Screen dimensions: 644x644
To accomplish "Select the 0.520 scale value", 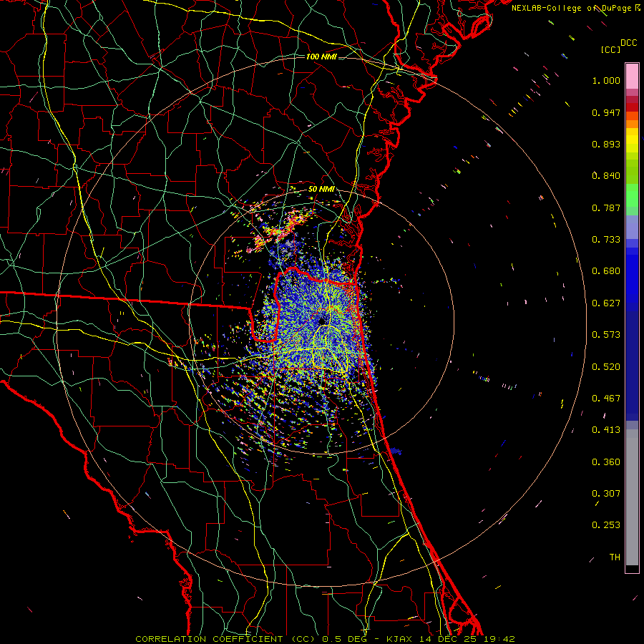I will 606,367.
